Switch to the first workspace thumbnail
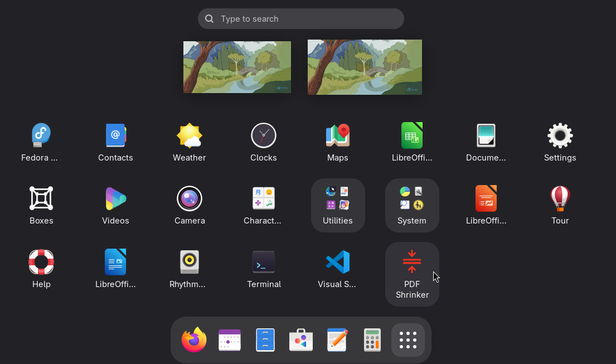This screenshot has height=364, width=616. coord(237,67)
